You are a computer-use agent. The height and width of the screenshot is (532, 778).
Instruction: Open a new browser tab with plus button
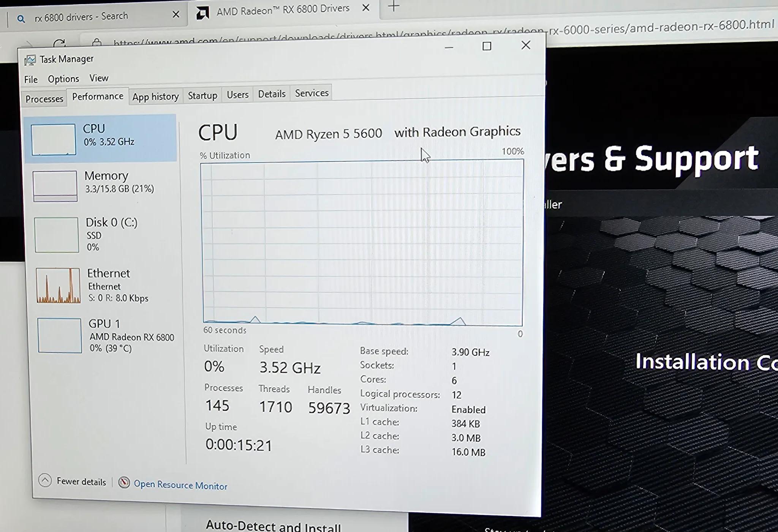click(x=394, y=6)
